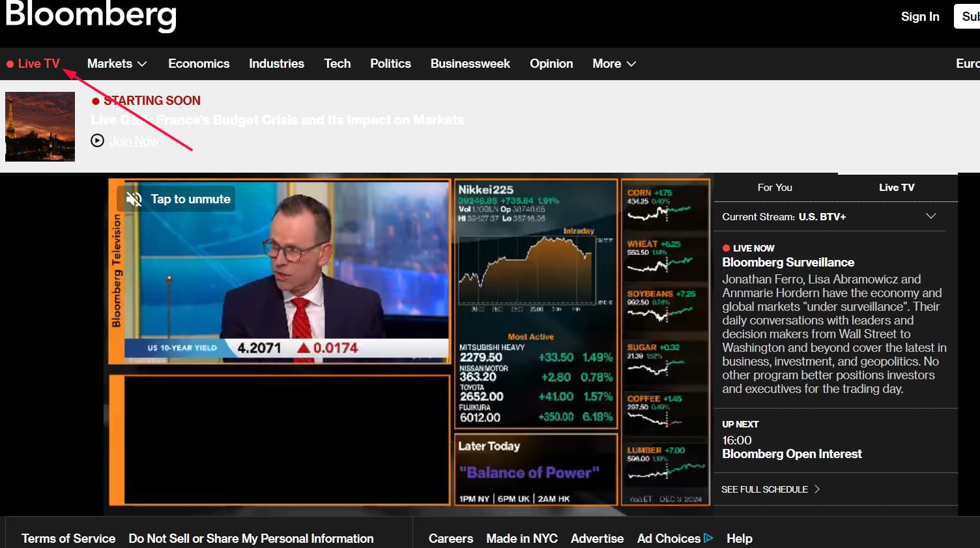Click the Bloomberg Surveillance title
Screen dimensions: 980x548
[x=788, y=262]
